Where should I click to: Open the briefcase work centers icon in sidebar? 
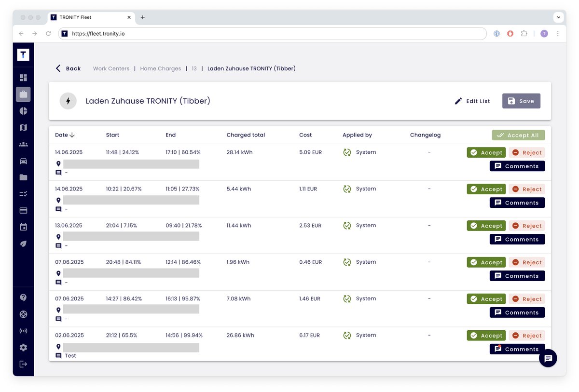tap(23, 94)
